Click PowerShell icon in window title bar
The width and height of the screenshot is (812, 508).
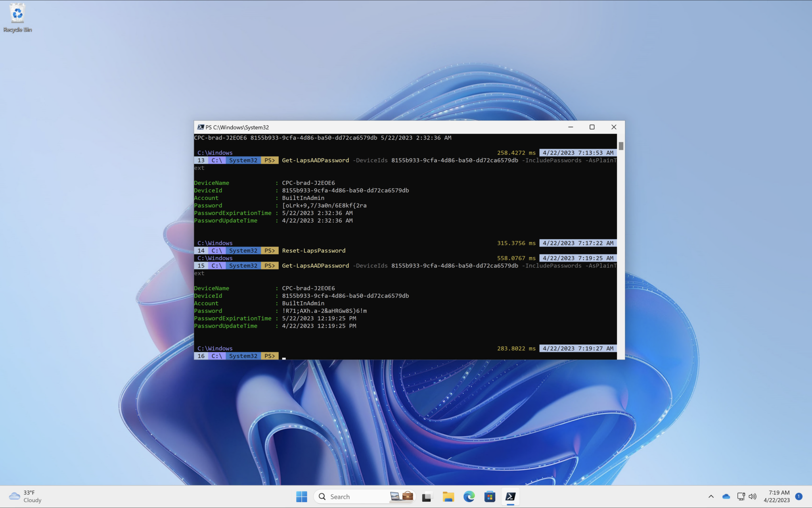[x=201, y=127]
